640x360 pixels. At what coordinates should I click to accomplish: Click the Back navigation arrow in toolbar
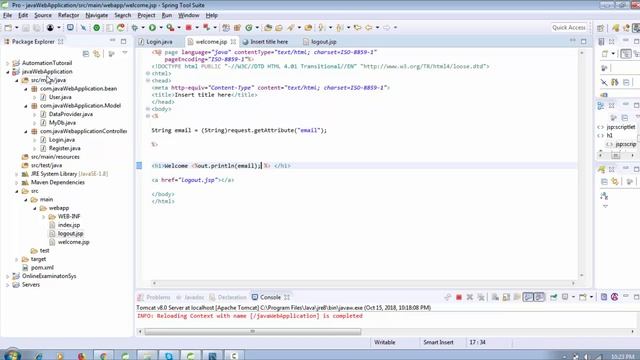pos(369,28)
